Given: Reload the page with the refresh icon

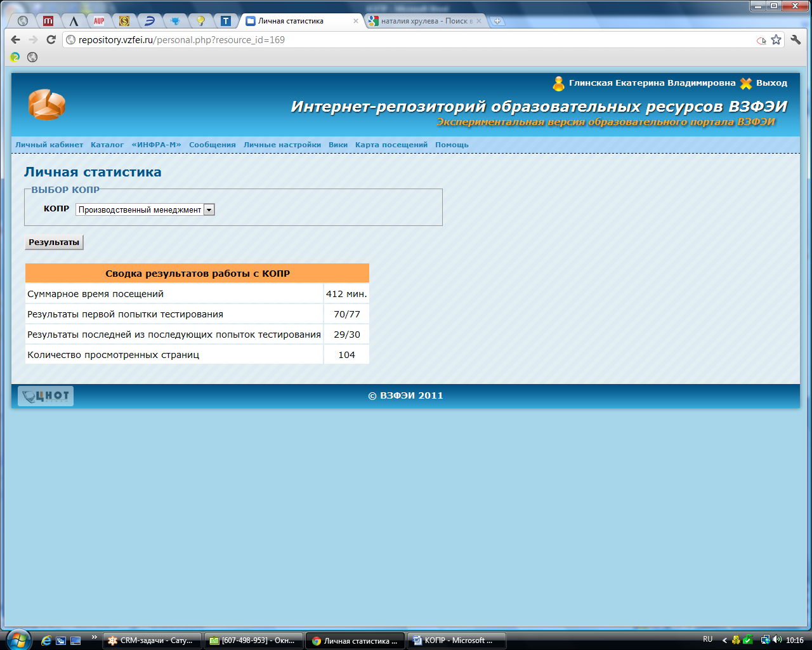Looking at the screenshot, I should (51, 40).
